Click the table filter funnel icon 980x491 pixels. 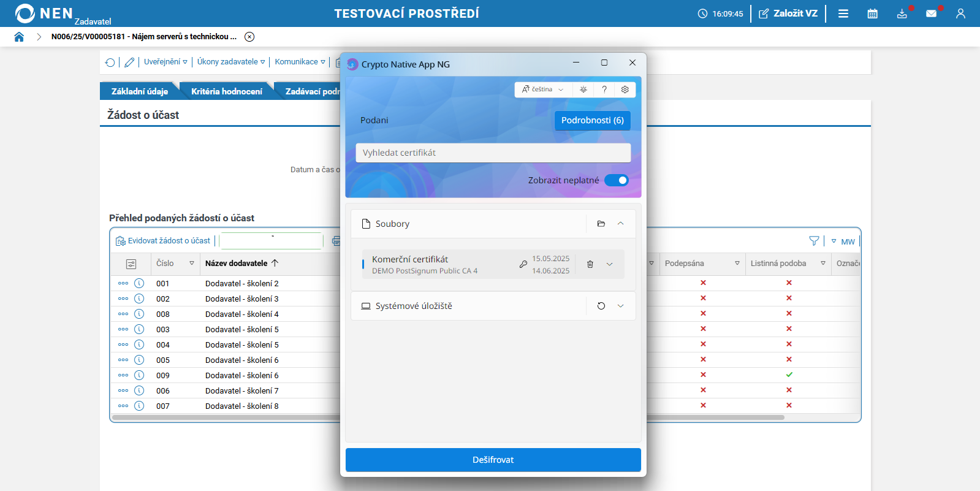pos(814,241)
